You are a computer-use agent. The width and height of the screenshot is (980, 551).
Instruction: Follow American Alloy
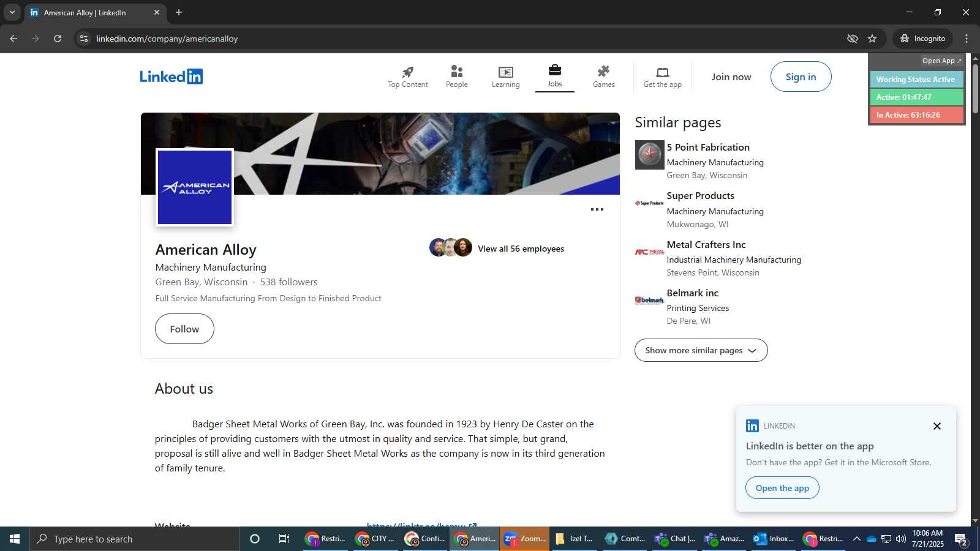coord(184,329)
